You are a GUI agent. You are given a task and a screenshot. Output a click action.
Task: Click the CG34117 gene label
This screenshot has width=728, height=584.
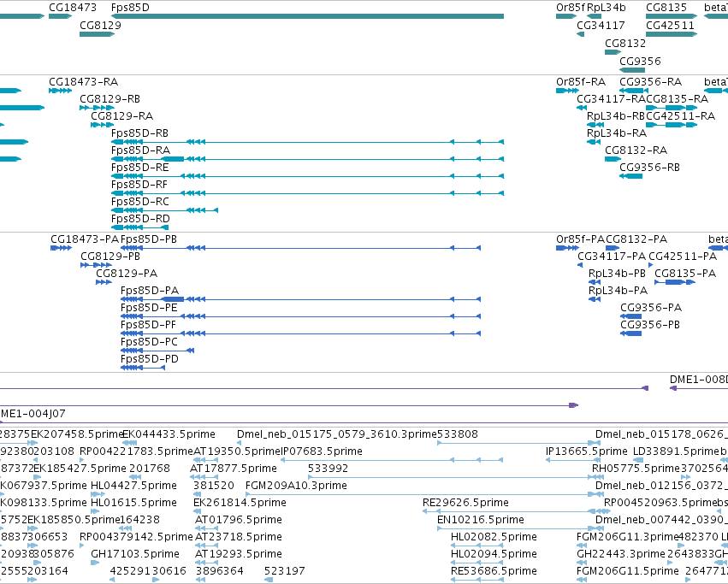[601, 25]
